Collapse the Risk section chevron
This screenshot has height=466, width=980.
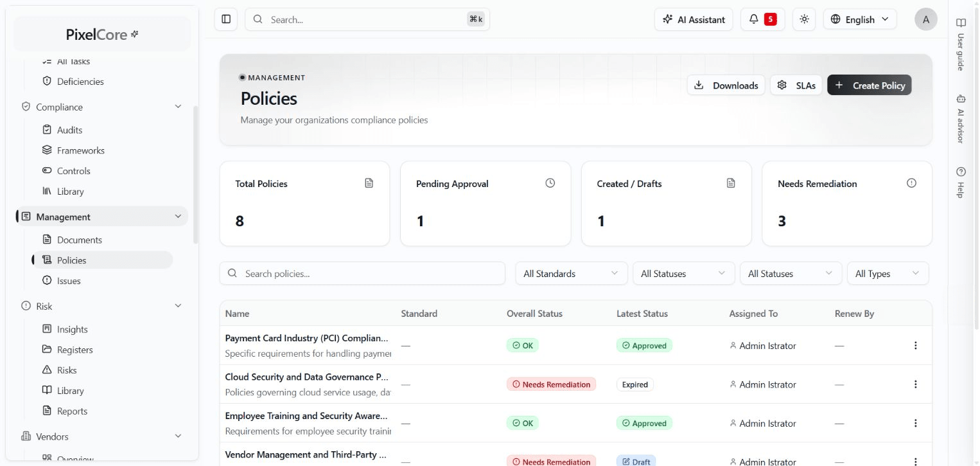tap(178, 306)
